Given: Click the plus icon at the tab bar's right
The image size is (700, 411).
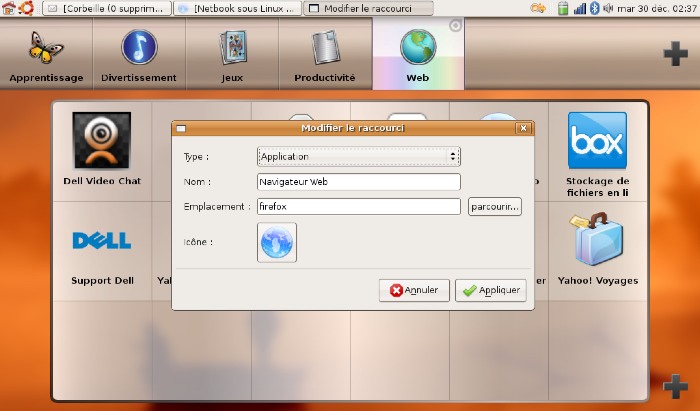Looking at the screenshot, I should click(675, 54).
